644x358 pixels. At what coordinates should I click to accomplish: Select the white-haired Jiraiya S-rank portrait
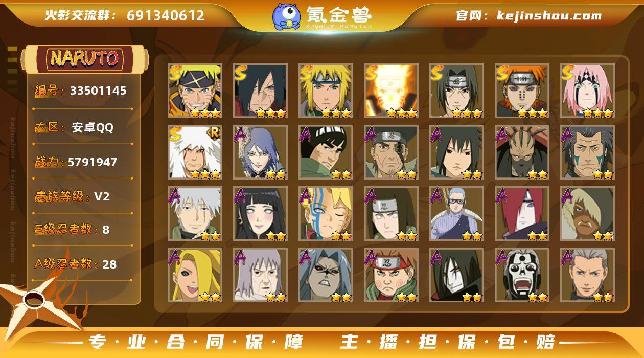(x=195, y=152)
